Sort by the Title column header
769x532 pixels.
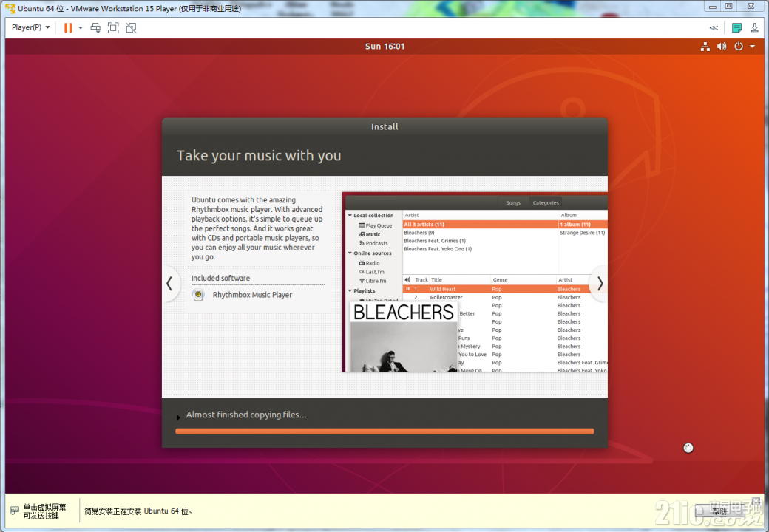[436, 280]
